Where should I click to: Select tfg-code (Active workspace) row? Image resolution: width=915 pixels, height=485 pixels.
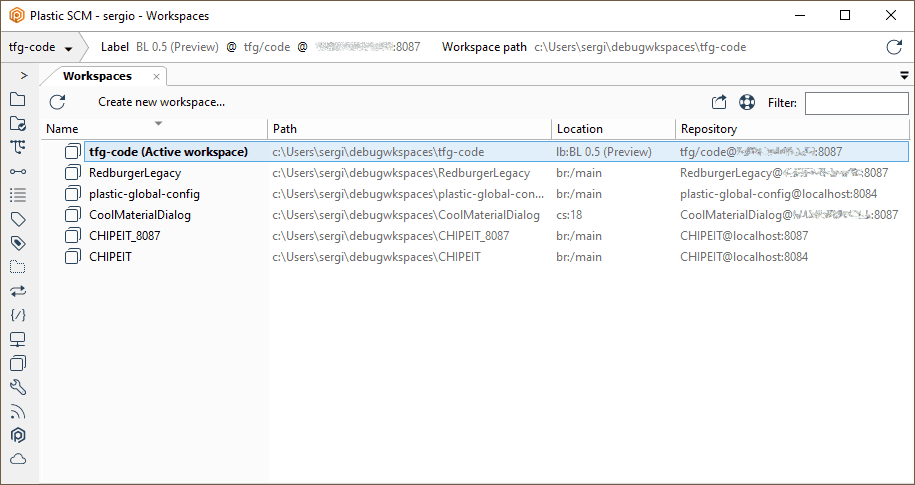[496, 152]
